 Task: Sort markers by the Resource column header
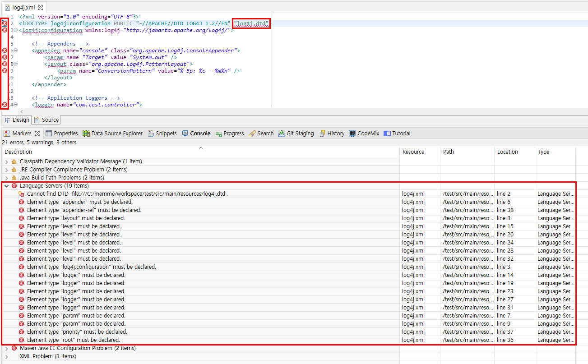click(x=420, y=152)
